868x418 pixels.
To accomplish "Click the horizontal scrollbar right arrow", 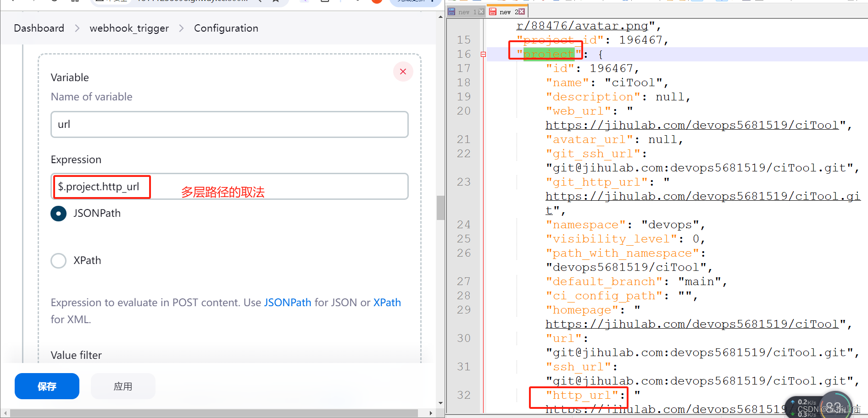I will 430,413.
